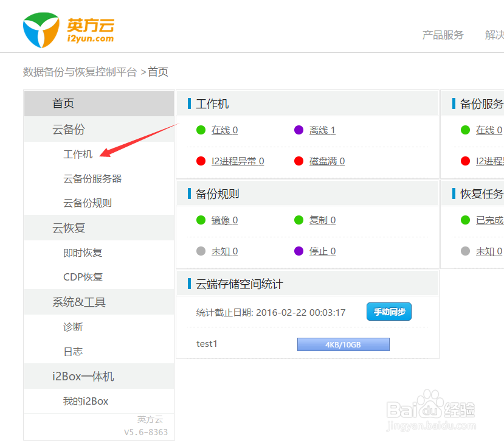Image resolution: width=504 pixels, height=443 pixels.
Task: Open the 离线 1 link
Action: [322, 130]
